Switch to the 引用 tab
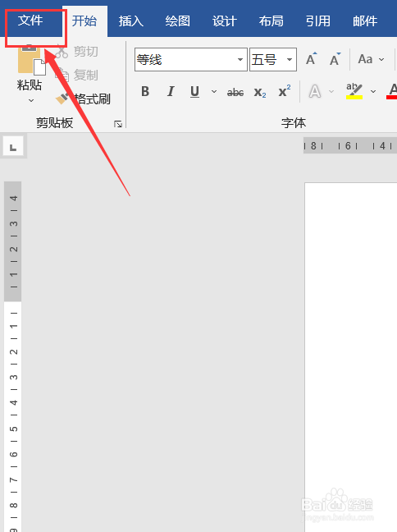Image resolution: width=397 pixels, height=532 pixels. coord(318,21)
